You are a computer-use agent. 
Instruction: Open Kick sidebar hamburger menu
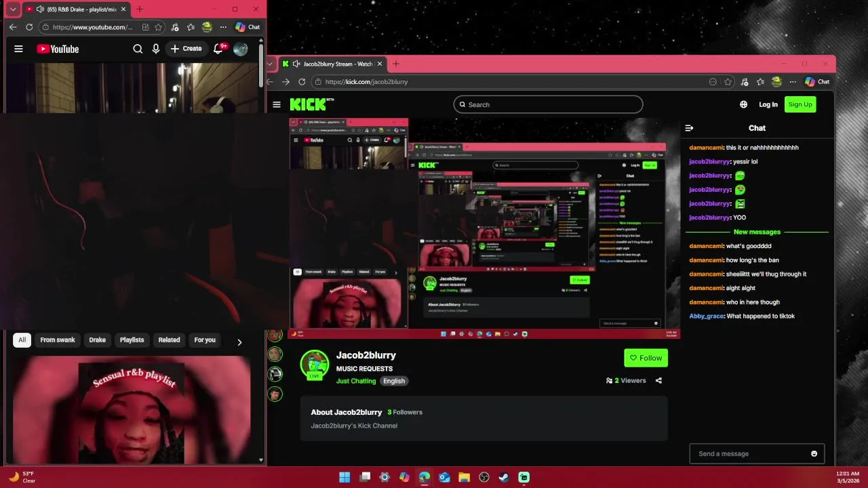(x=277, y=104)
